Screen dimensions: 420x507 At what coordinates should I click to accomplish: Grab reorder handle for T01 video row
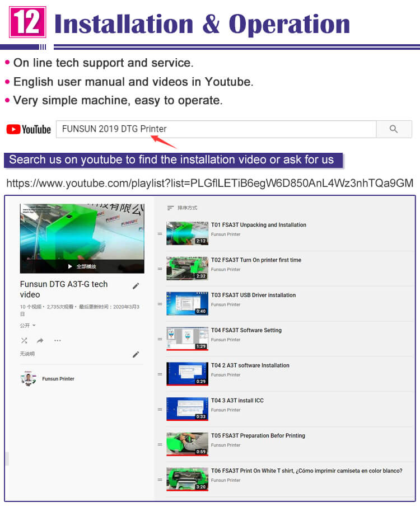click(x=160, y=233)
